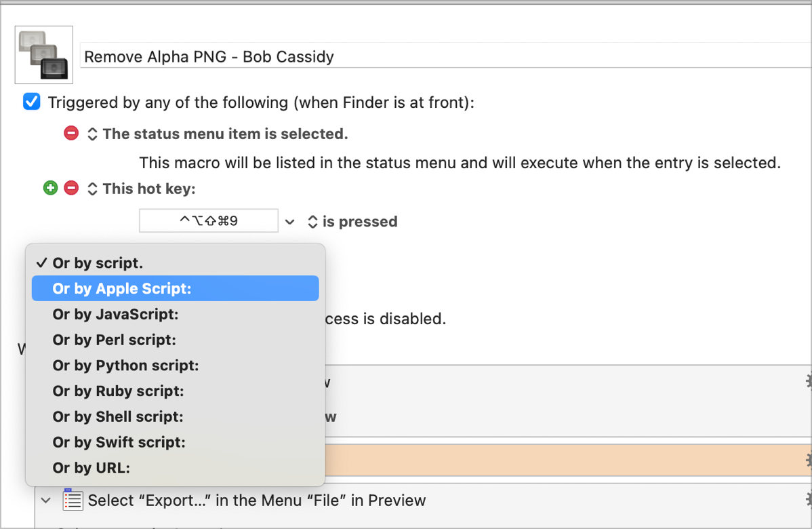This screenshot has height=529, width=812.
Task: Open the status menu item trigger type popup
Action: click(x=93, y=134)
